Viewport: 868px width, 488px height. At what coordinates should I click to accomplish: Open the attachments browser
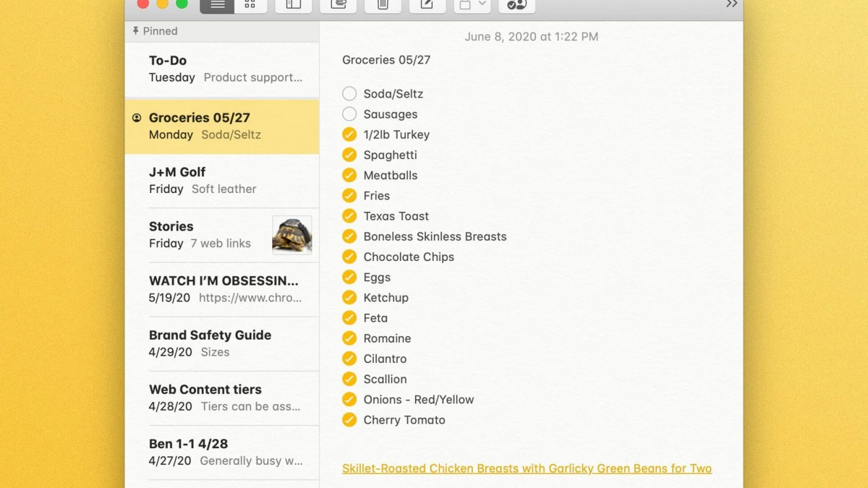pos(338,5)
